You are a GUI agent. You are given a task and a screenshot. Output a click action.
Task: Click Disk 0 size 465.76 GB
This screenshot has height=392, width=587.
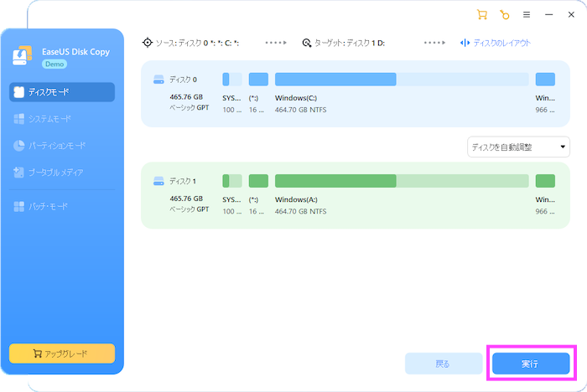(186, 97)
